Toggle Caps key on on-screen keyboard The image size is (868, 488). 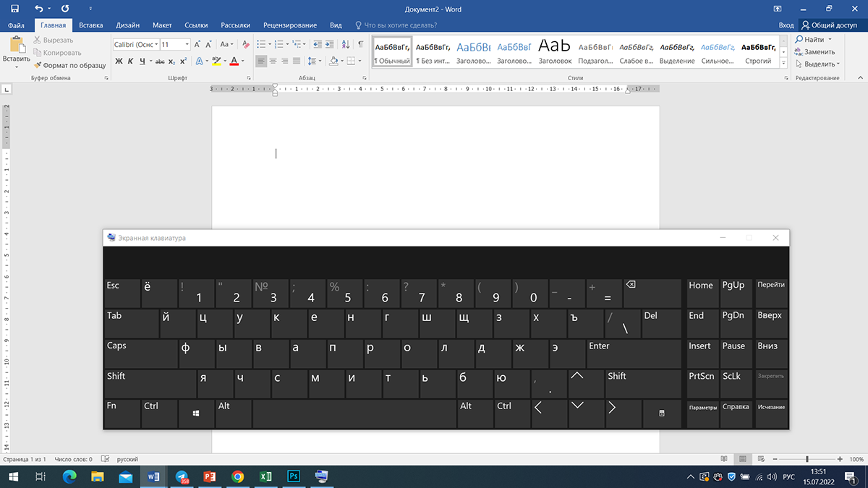pyautogui.click(x=140, y=353)
